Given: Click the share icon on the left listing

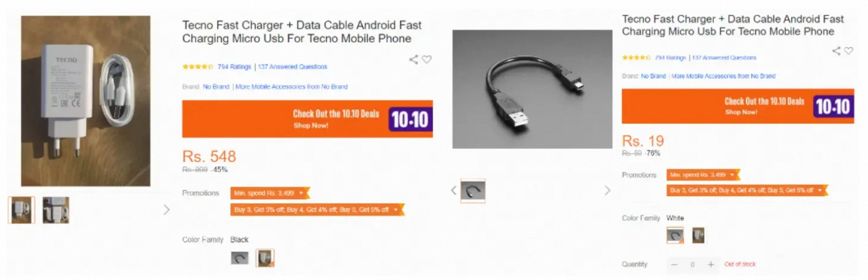Looking at the screenshot, I should (x=414, y=59).
